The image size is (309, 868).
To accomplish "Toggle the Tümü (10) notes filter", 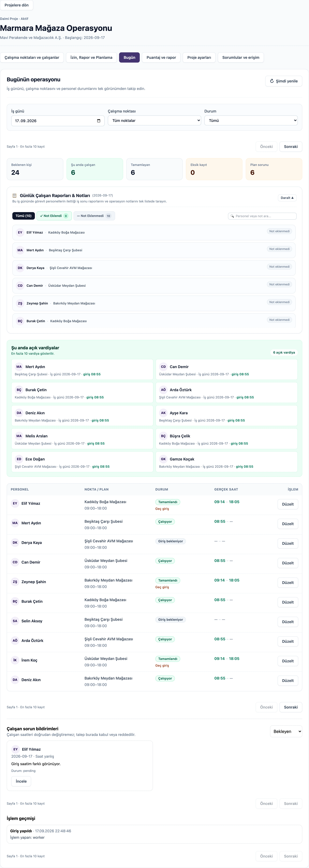I will [24, 216].
